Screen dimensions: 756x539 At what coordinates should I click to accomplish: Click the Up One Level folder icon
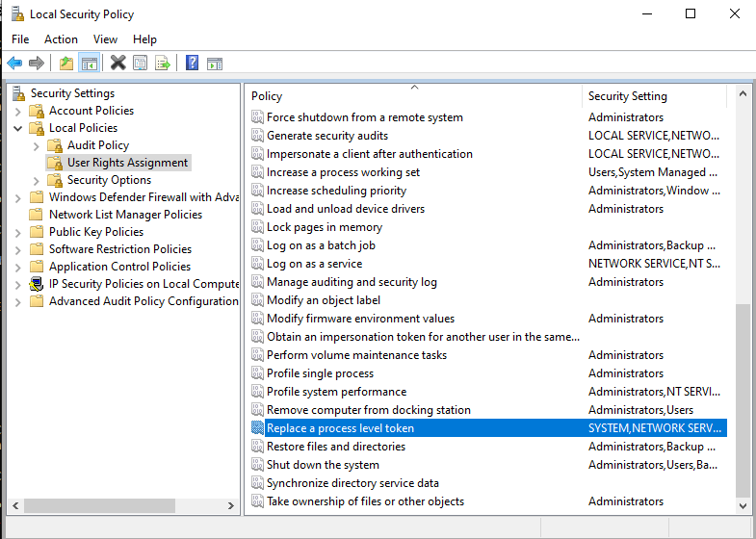(x=66, y=64)
